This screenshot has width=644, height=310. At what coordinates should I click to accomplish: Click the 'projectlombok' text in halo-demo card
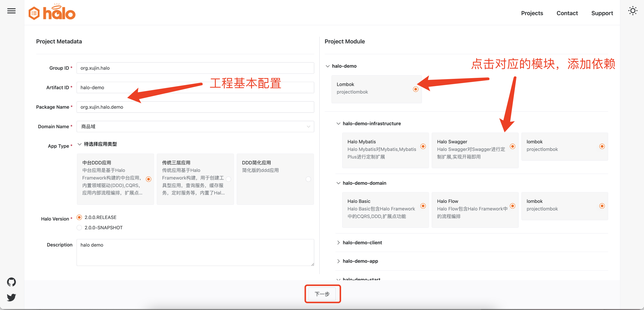(352, 92)
